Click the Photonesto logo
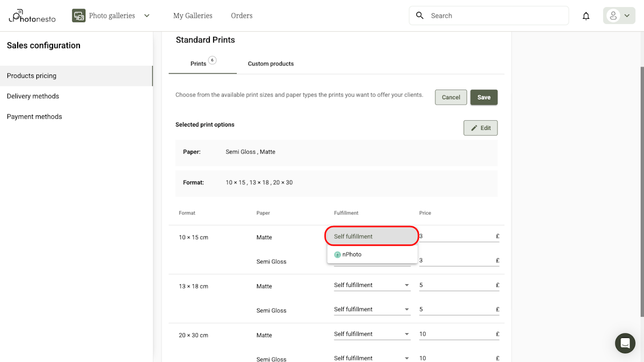 [x=32, y=16]
